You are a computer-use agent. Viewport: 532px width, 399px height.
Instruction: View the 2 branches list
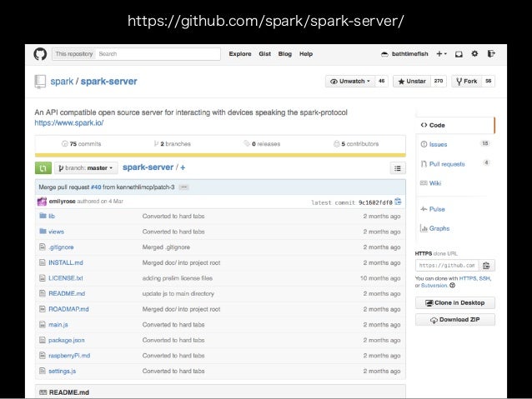click(x=173, y=144)
